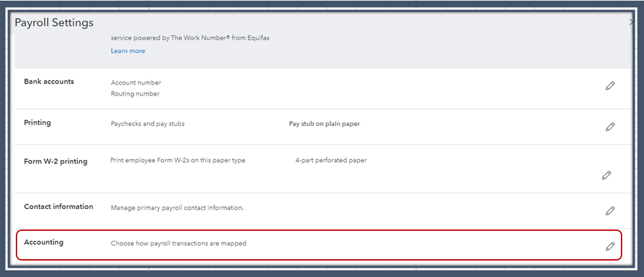Open the Learn more link
The height and width of the screenshot is (277, 644).
(128, 51)
